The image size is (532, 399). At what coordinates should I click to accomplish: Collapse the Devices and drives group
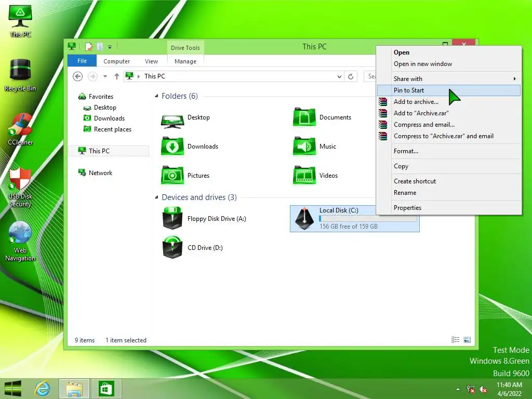click(156, 197)
